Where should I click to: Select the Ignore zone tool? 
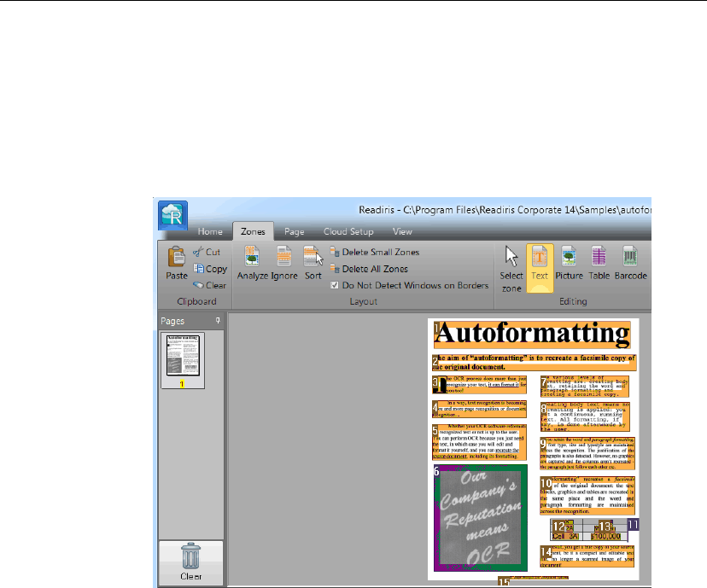click(284, 263)
